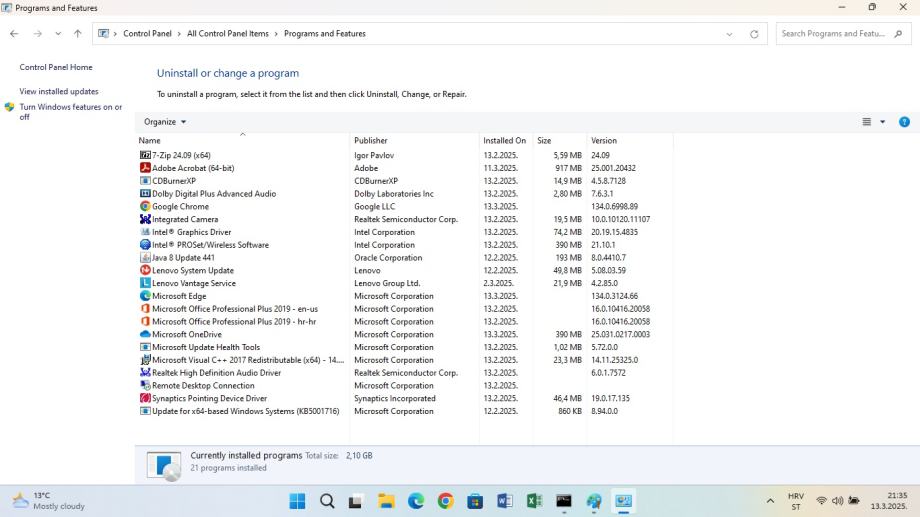Open File Explorer from the taskbar
The image size is (920, 517).
click(386, 501)
